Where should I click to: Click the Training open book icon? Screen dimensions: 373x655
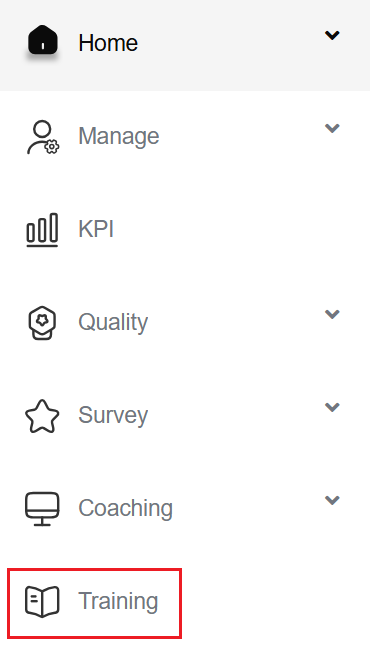click(x=42, y=602)
